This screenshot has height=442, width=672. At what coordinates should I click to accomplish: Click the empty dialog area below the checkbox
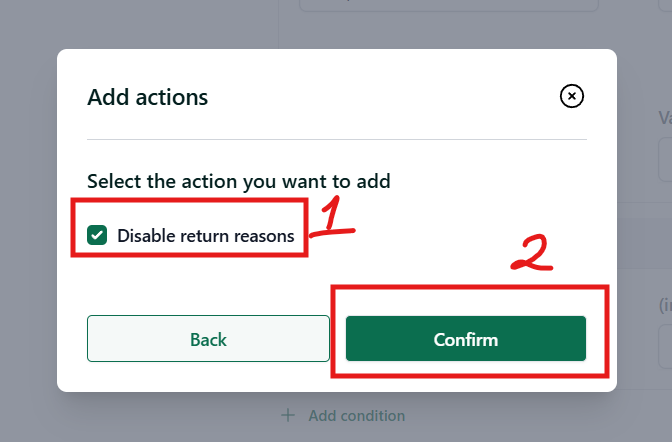tap(193, 285)
